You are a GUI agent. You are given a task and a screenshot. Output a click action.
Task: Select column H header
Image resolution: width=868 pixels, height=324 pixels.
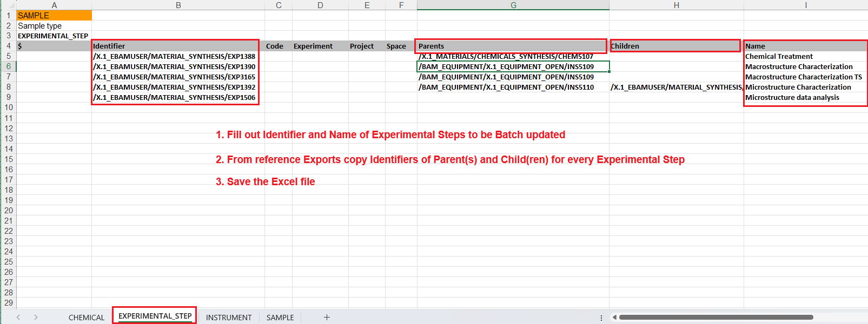(677, 5)
